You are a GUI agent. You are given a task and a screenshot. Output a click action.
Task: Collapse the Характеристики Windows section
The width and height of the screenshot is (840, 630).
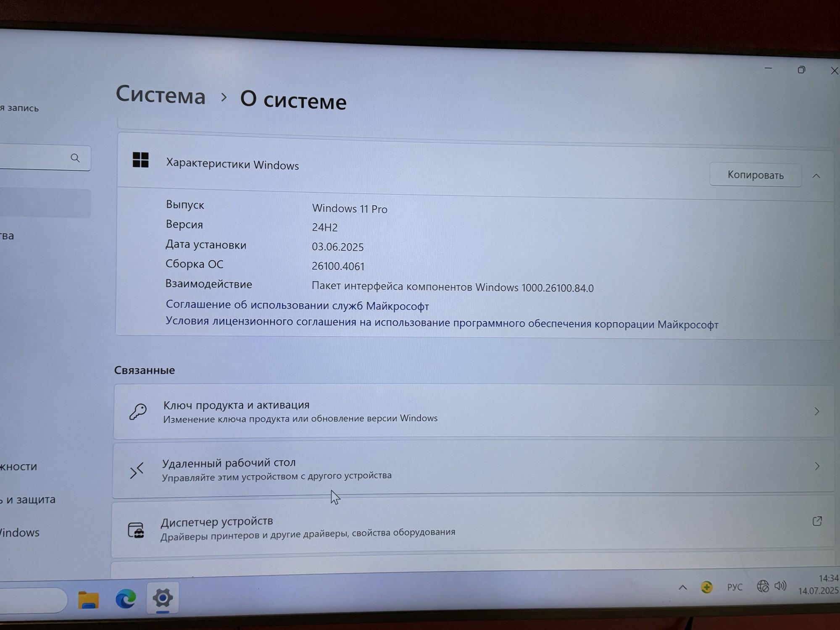[816, 176]
